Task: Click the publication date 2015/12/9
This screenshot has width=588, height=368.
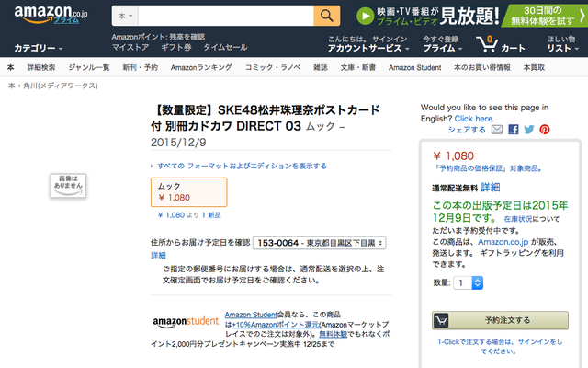Action: point(178,143)
